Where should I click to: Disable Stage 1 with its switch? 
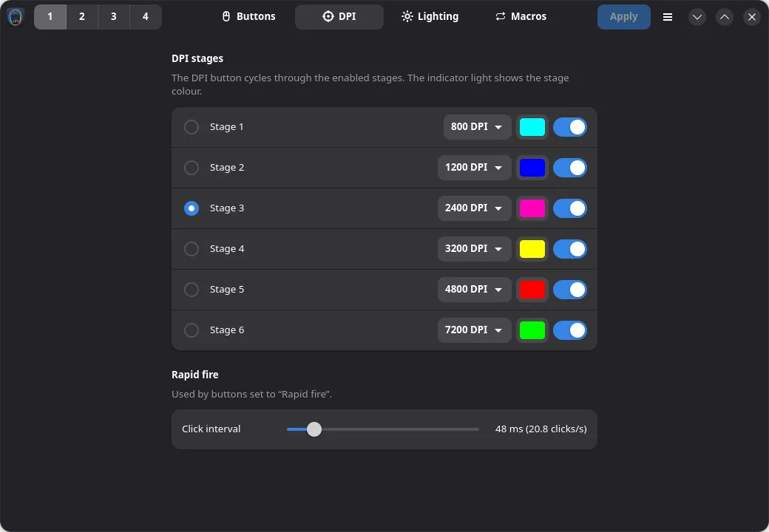(x=570, y=127)
